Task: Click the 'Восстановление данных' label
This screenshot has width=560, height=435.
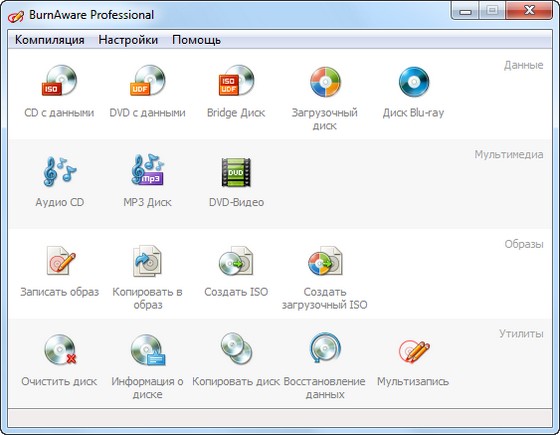Action: tap(325, 388)
